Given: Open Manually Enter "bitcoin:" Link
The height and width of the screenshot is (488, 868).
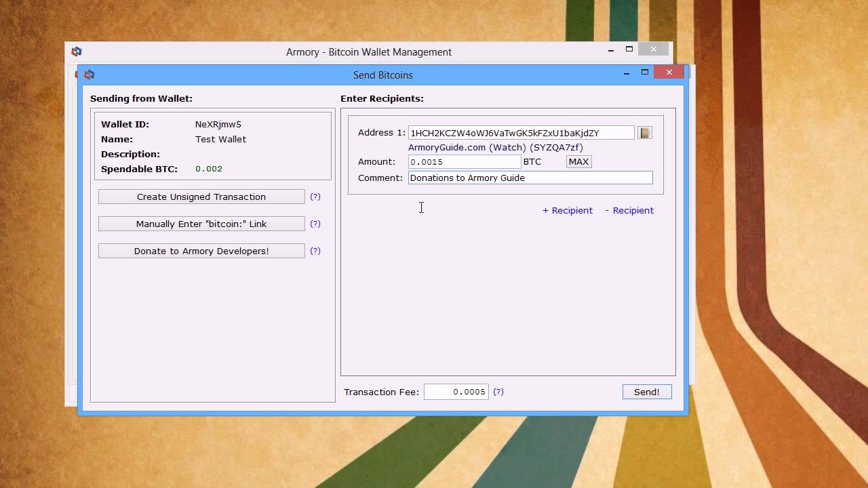Looking at the screenshot, I should (201, 224).
